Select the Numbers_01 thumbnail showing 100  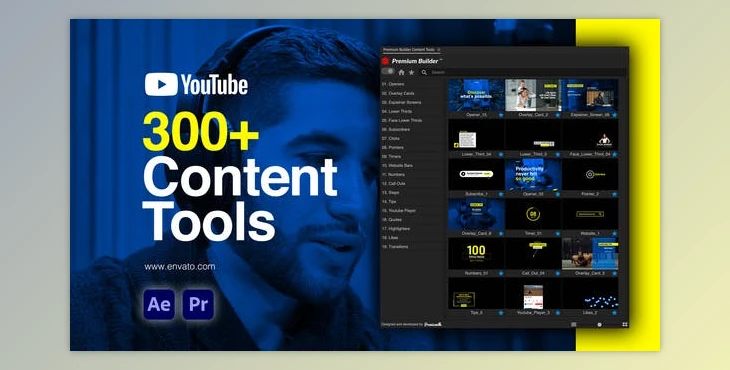point(476,254)
